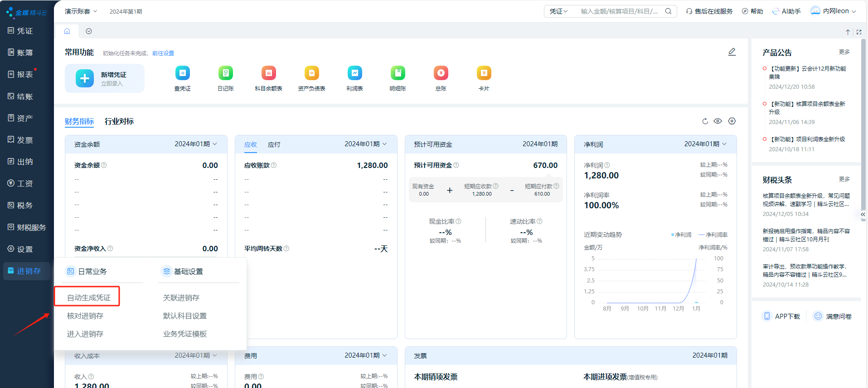The height and width of the screenshot is (388, 868).
Task: Open the 查凭证 shortcut icon
Action: (182, 73)
